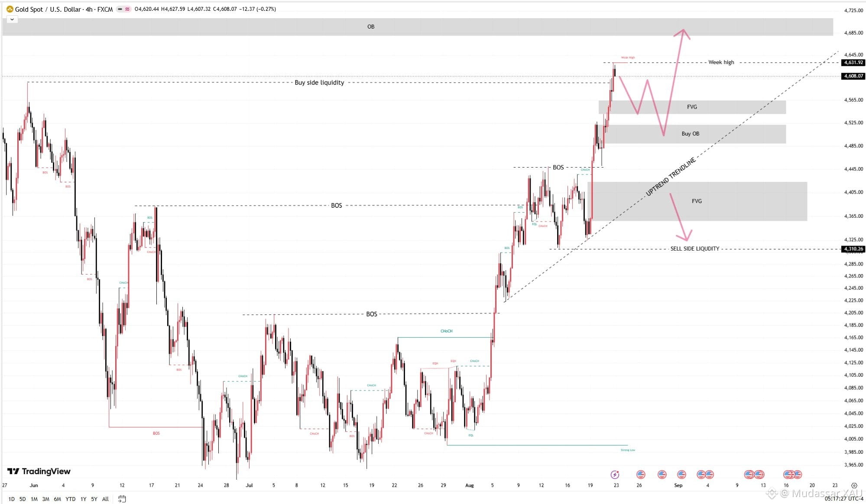Switch to the 1M time range
866x504 pixels.
(34, 499)
